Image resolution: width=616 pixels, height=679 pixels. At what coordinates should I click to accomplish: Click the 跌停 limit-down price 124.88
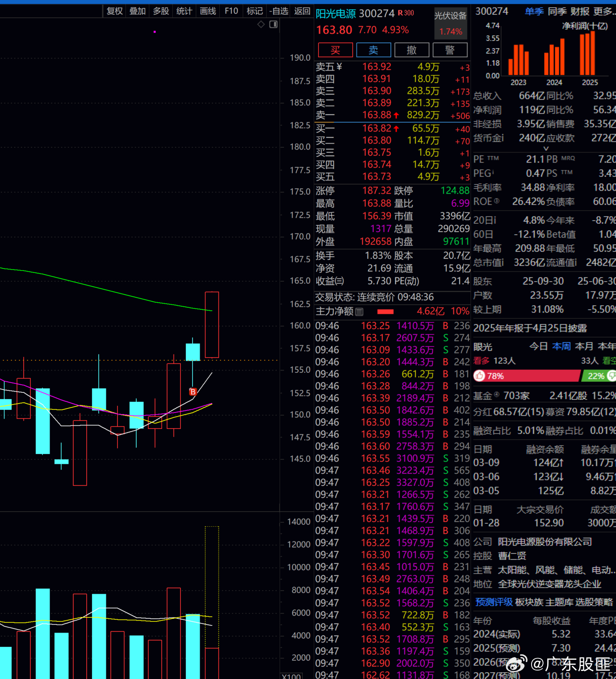[x=455, y=191]
